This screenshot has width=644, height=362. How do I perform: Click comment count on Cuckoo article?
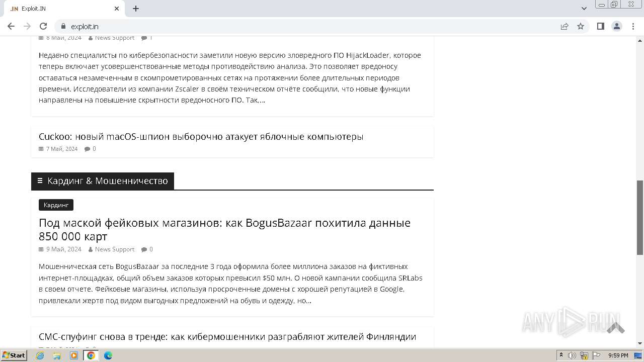pos(90,149)
